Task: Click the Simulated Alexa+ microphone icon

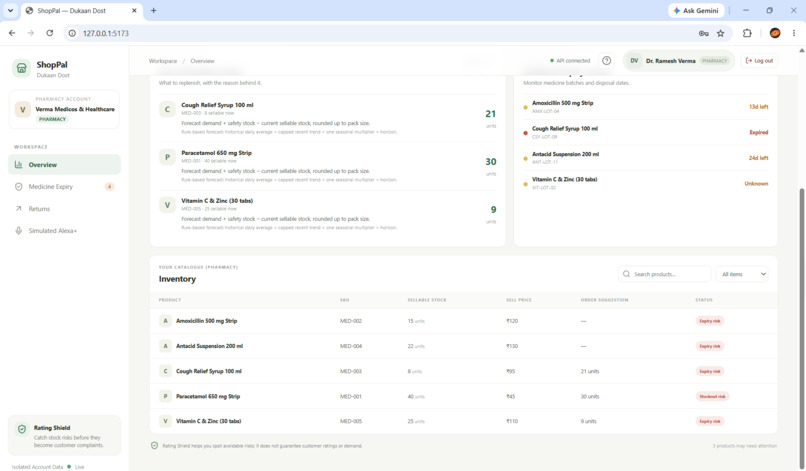Action: (x=19, y=231)
